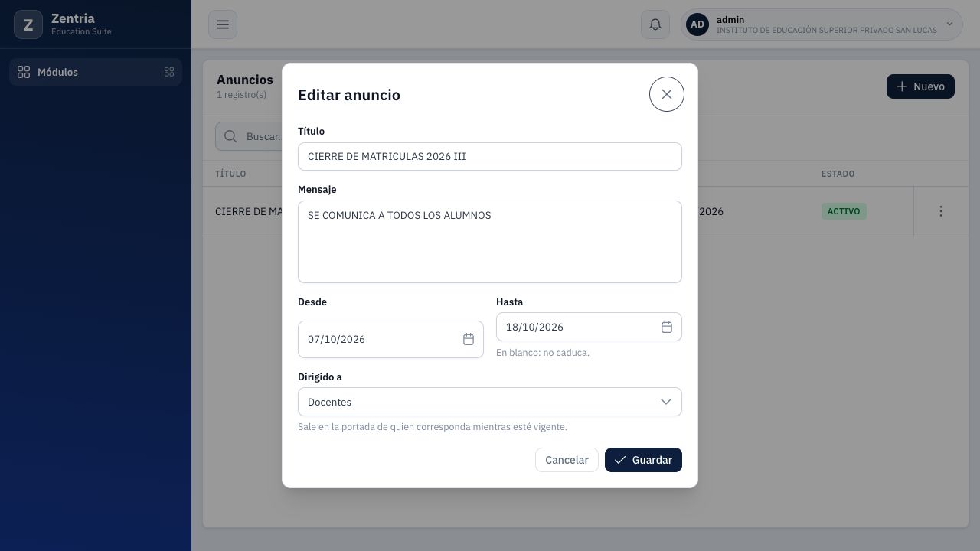Viewport: 980px width, 551px height.
Task: Click the grid icon right of Módulos
Action: pyautogui.click(x=169, y=72)
